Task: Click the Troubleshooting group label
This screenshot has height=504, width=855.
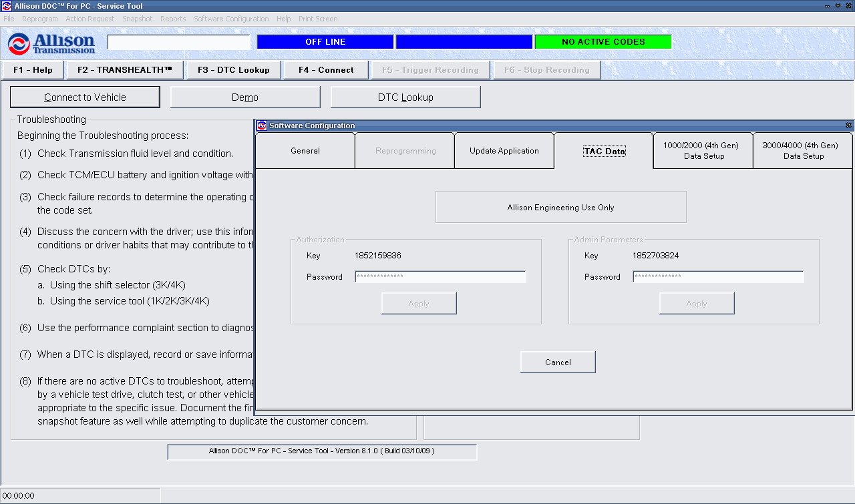Action: click(51, 119)
